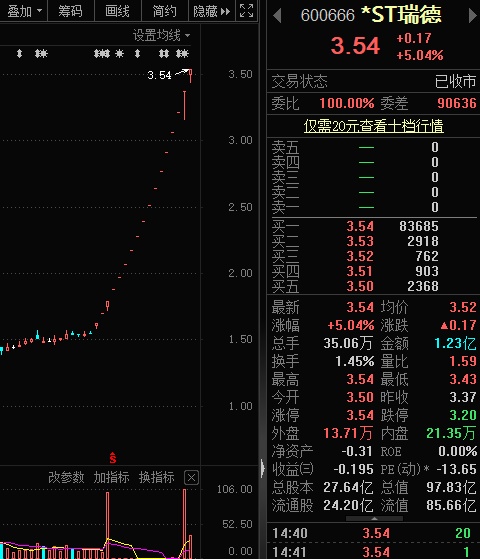Image resolution: width=480 pixels, height=559 pixels.
Task: Click 换指标 to switch the indicator
Action: pos(157,477)
